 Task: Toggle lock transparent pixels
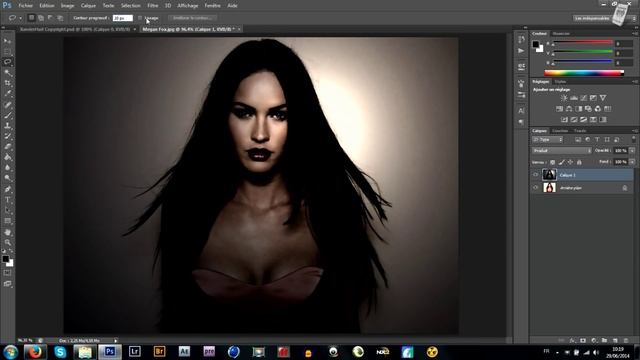pyautogui.click(x=552, y=162)
